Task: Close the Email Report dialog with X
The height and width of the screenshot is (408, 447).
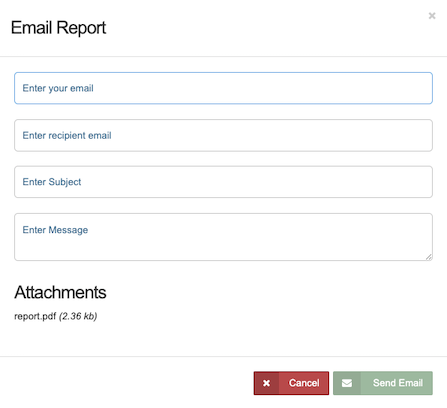Action: click(x=432, y=16)
